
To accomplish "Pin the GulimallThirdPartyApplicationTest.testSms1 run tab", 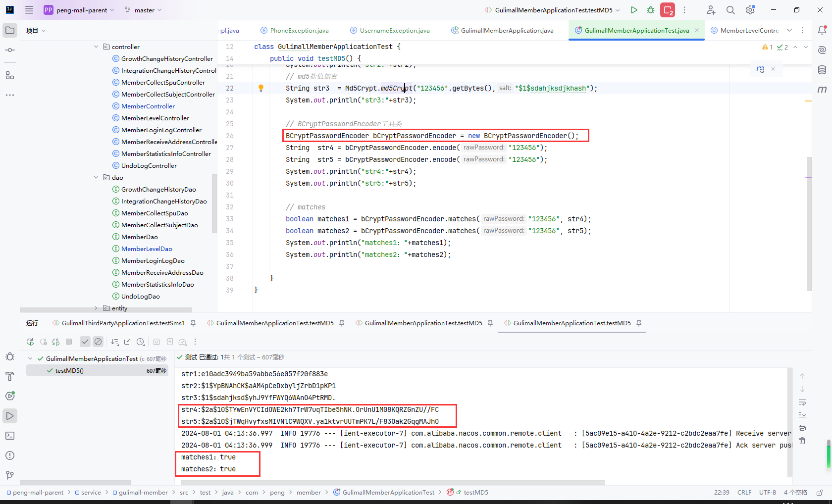I will pyautogui.click(x=193, y=323).
